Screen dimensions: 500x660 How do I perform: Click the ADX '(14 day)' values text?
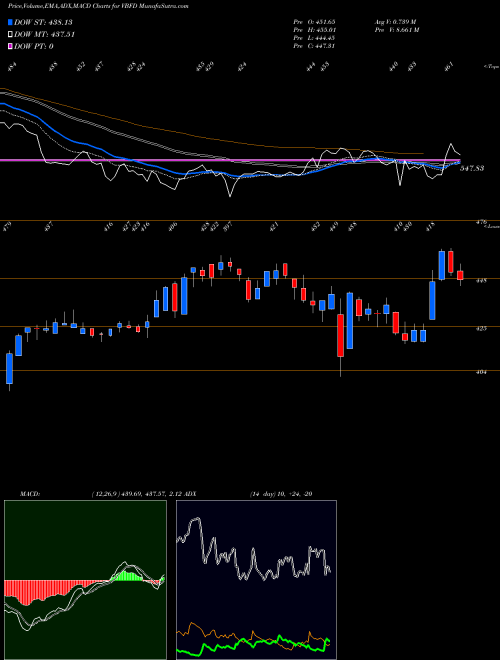[x=281, y=494]
